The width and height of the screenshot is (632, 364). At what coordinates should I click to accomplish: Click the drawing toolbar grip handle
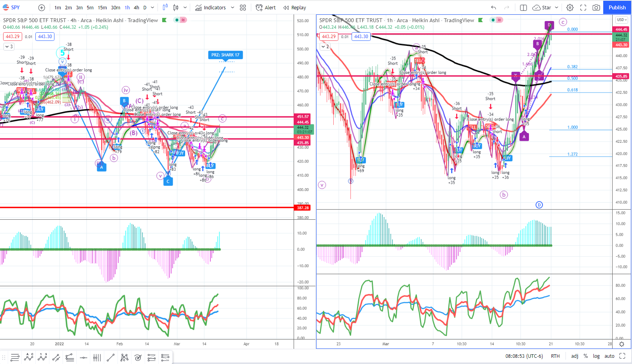click(x=4, y=357)
